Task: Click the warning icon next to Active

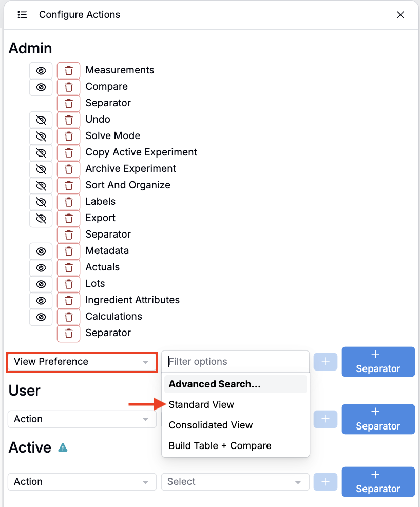Action: coord(63,447)
